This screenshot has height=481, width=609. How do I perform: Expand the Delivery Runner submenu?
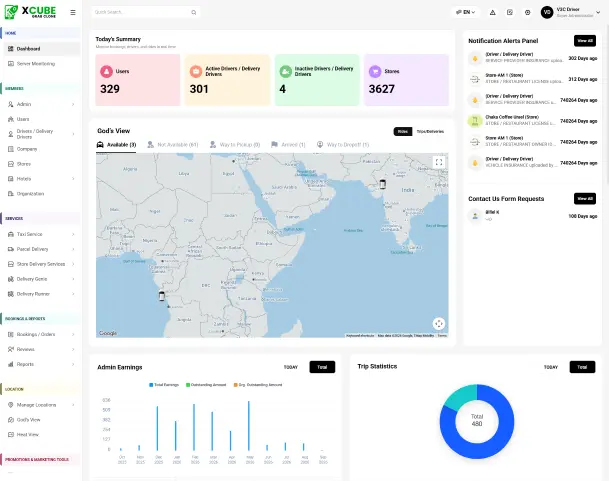coord(73,294)
